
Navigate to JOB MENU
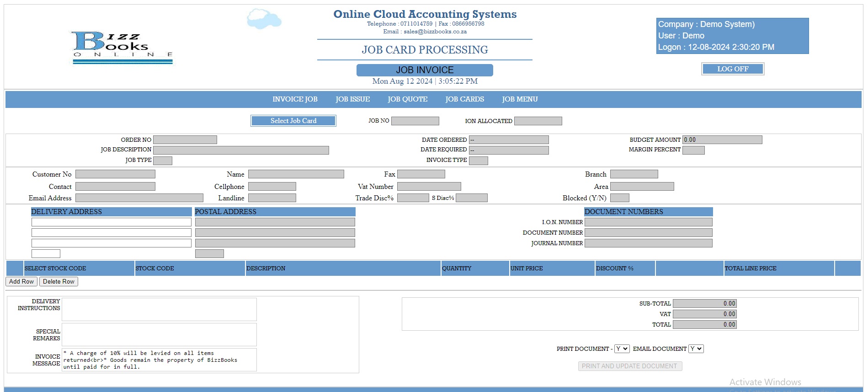coord(520,99)
